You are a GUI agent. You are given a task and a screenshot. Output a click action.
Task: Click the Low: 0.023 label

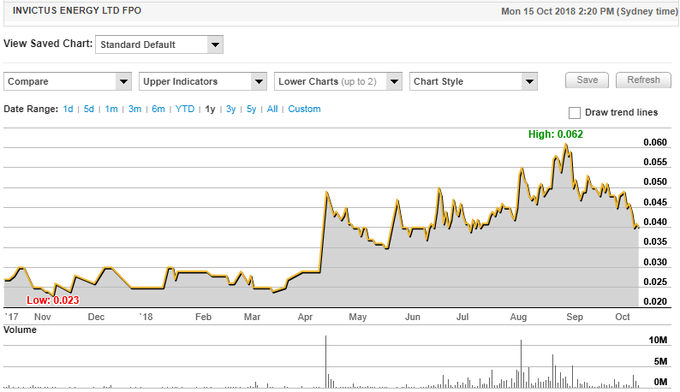[53, 300]
